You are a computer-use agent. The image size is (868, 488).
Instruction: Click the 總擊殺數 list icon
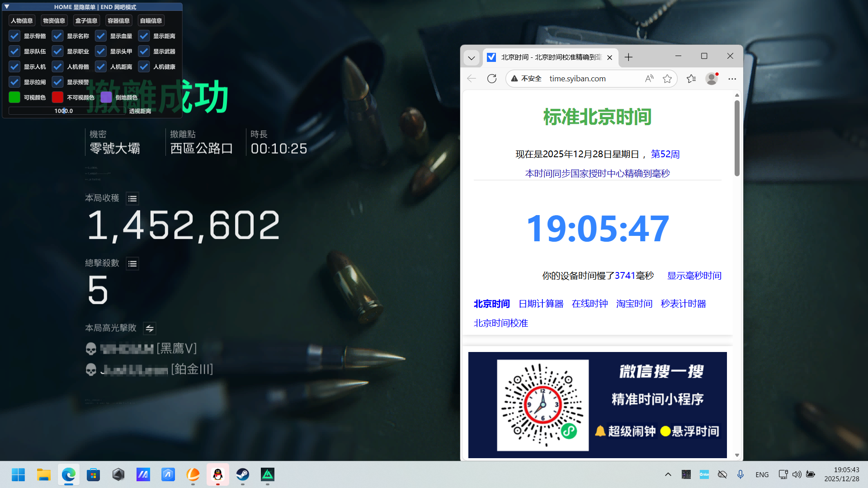[x=132, y=263]
